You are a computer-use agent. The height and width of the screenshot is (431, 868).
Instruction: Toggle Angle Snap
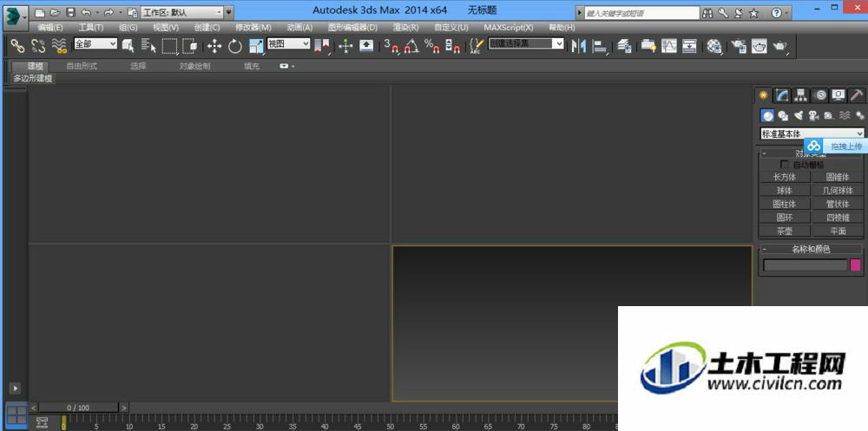click(x=411, y=47)
